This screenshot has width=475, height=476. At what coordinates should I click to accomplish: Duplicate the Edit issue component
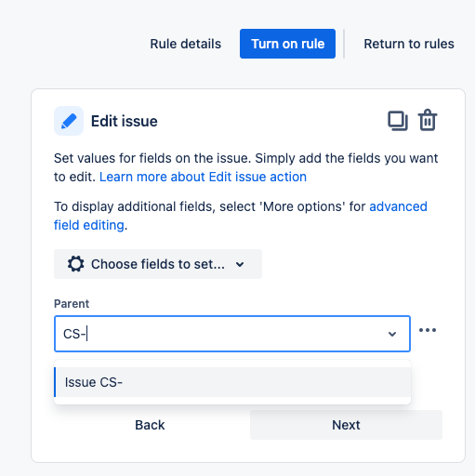(x=398, y=121)
